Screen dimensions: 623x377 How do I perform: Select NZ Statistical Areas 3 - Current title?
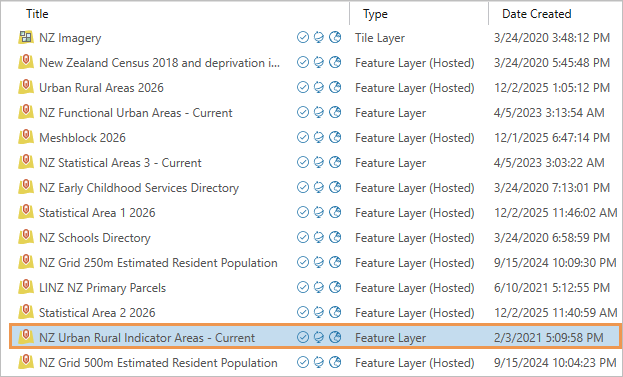(x=120, y=163)
